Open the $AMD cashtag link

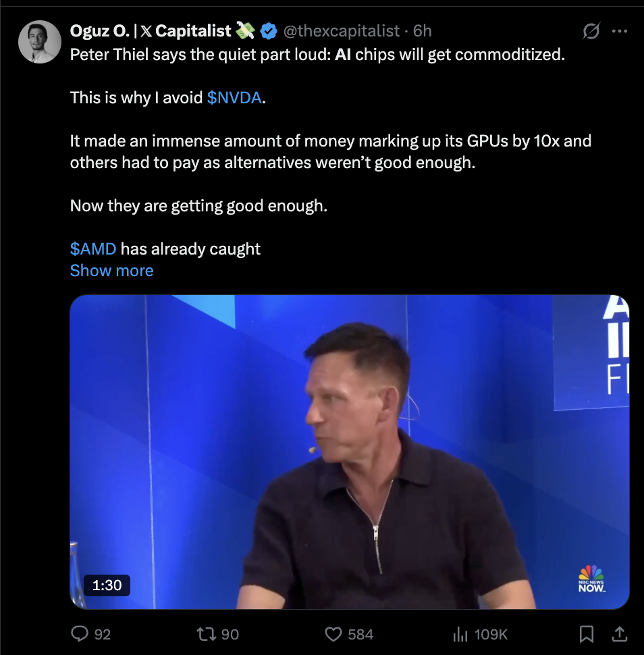click(93, 249)
